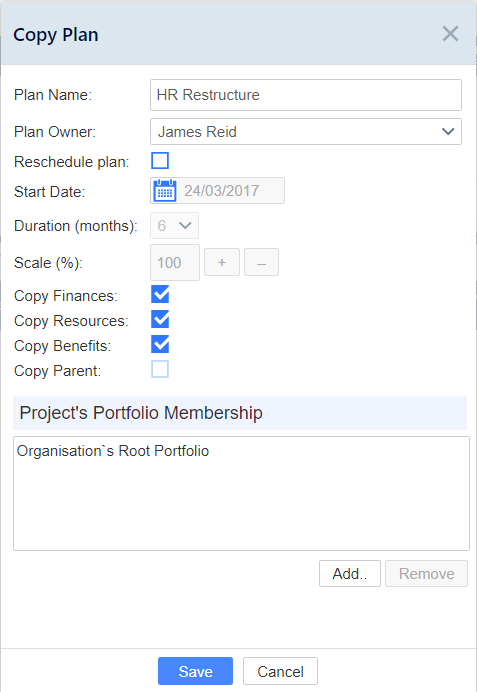Click the Plan Owner chevron arrow
477x692 pixels.
coord(448,132)
